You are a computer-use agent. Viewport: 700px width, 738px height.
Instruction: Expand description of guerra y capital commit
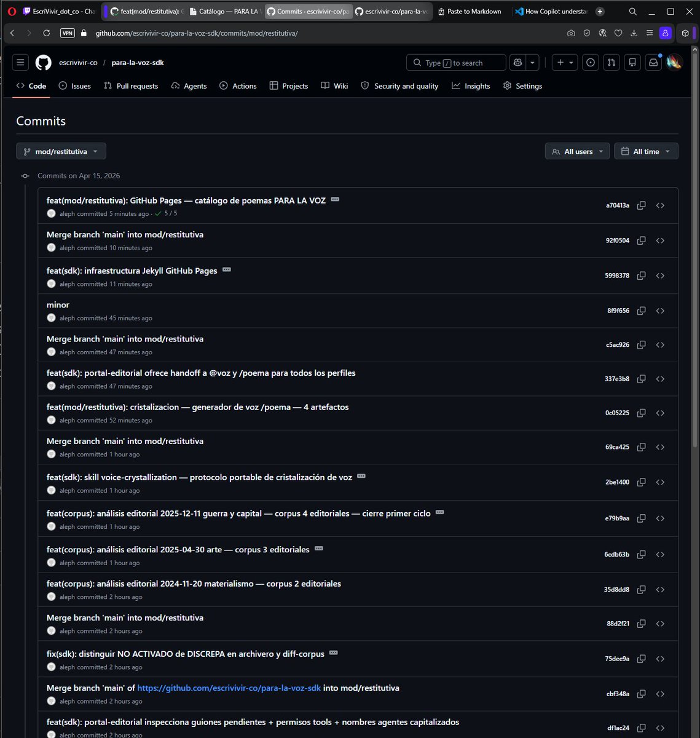[x=440, y=512]
